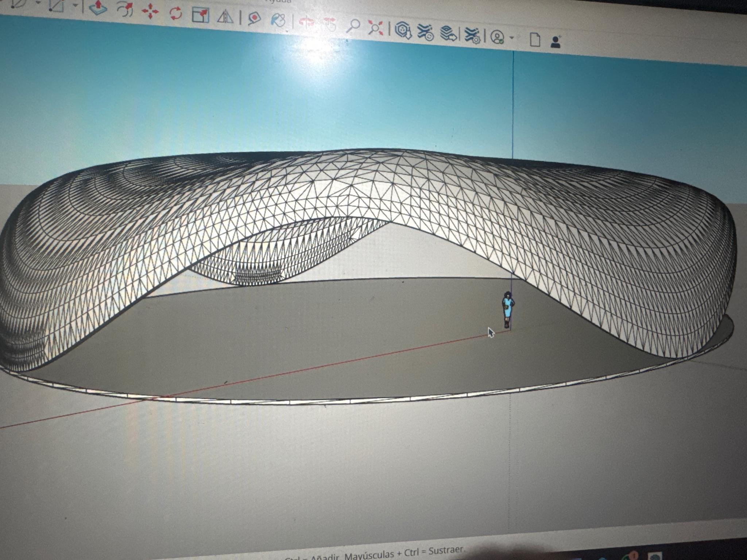The image size is (747, 560).
Task: Select the Flip mirror tool
Action: point(225,17)
